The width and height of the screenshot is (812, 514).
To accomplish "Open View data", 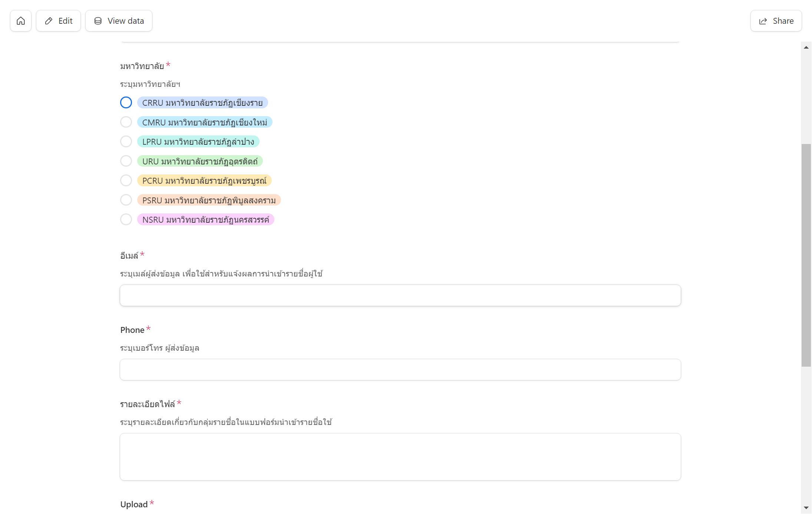I will pos(119,21).
